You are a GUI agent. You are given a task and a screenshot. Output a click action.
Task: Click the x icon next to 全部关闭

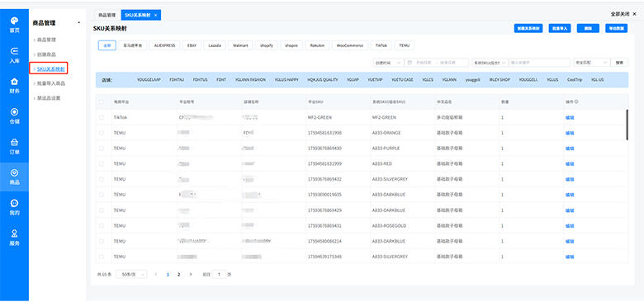[634, 13]
